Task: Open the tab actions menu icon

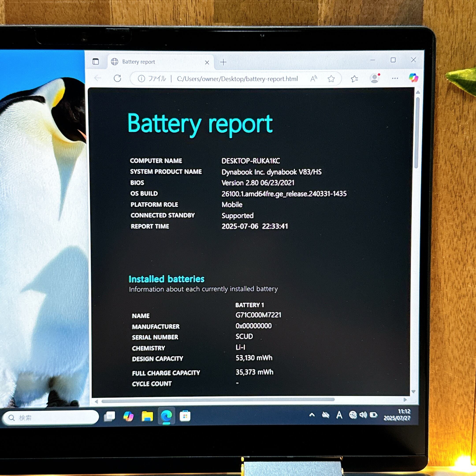Action: click(96, 62)
